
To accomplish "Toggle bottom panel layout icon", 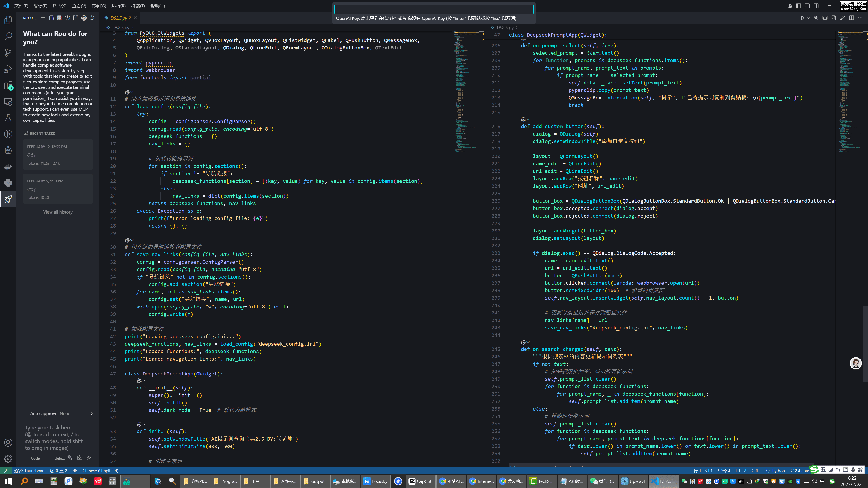I will click(807, 6).
